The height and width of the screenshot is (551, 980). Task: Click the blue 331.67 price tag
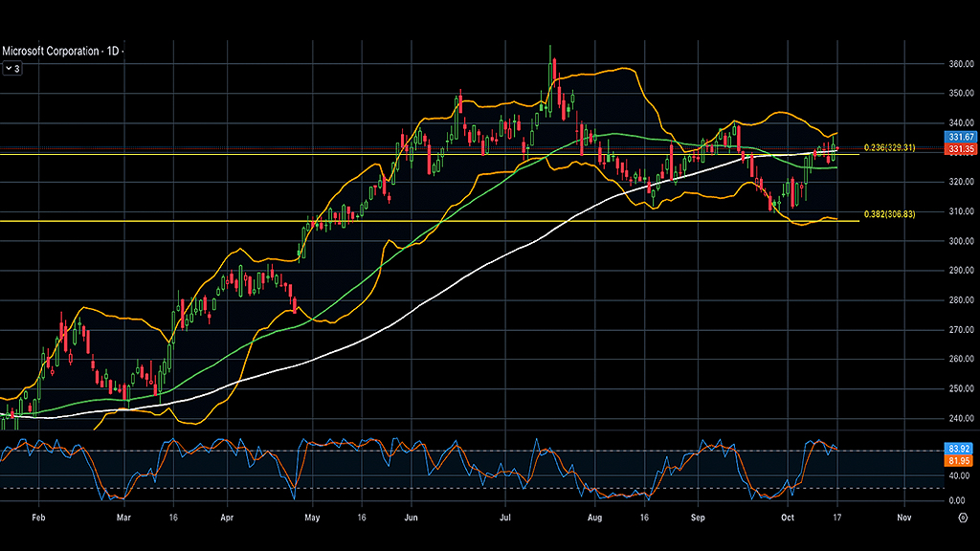click(x=961, y=138)
